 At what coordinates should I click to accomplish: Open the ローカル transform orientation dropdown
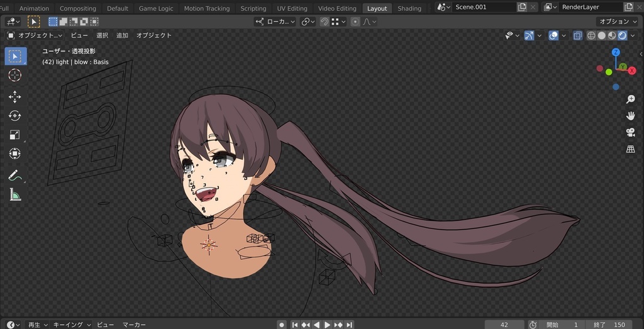coord(275,22)
